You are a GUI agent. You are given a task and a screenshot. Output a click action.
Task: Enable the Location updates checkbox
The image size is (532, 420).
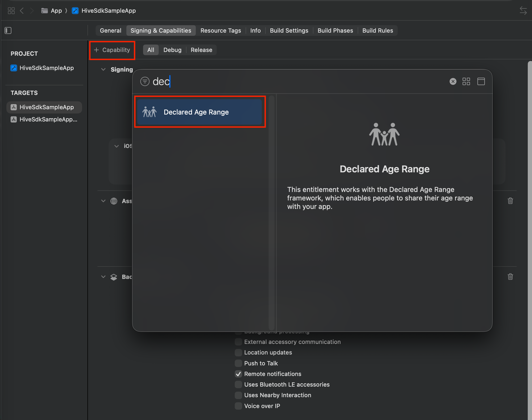coord(238,352)
